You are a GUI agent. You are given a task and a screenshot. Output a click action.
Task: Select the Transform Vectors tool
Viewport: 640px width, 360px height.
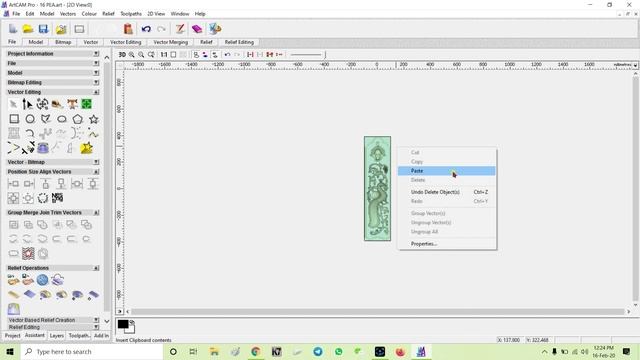point(42,104)
